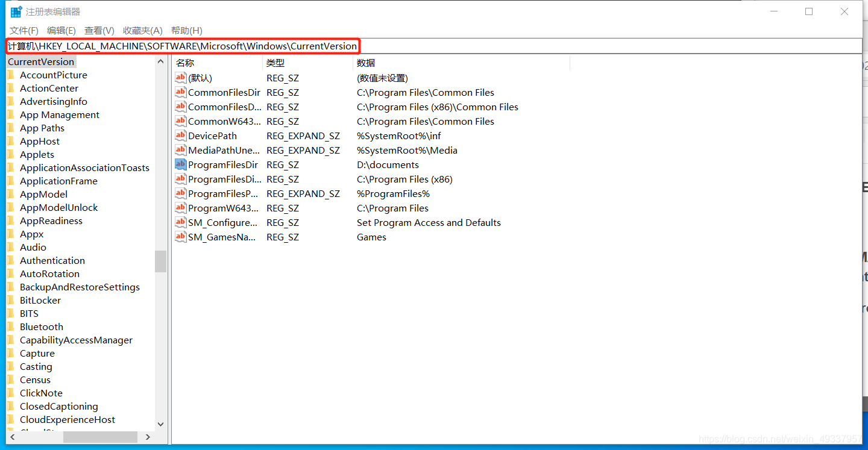Click the (默认) default value icon
This screenshot has width=868, height=450.
pos(180,78)
